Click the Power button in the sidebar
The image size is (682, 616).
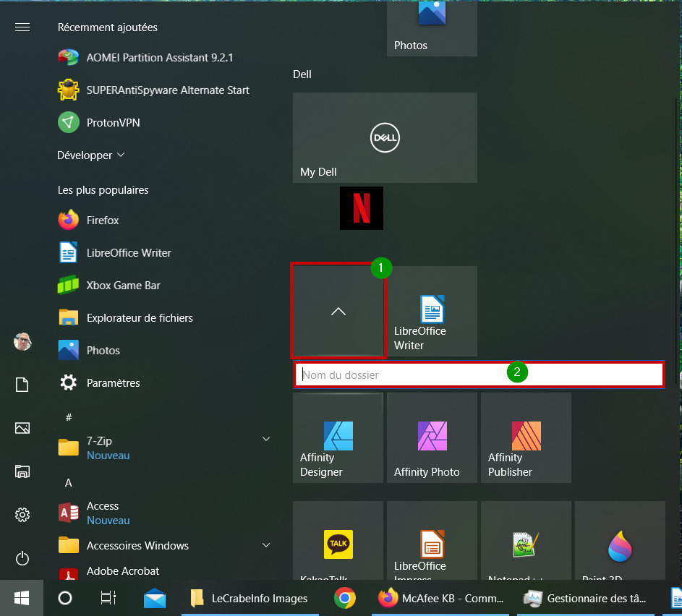pos(22,558)
